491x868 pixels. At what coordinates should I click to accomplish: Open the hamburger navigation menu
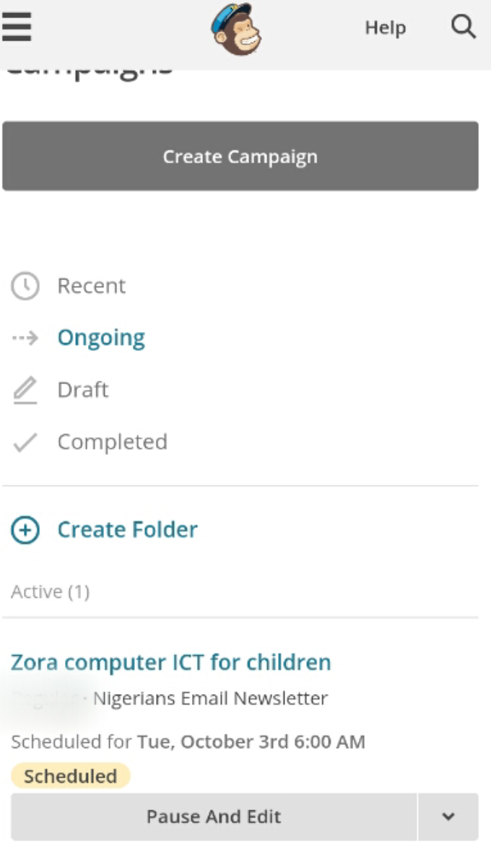16,27
